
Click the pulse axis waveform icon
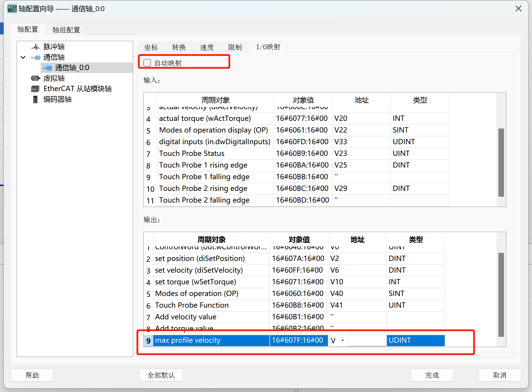[36, 47]
